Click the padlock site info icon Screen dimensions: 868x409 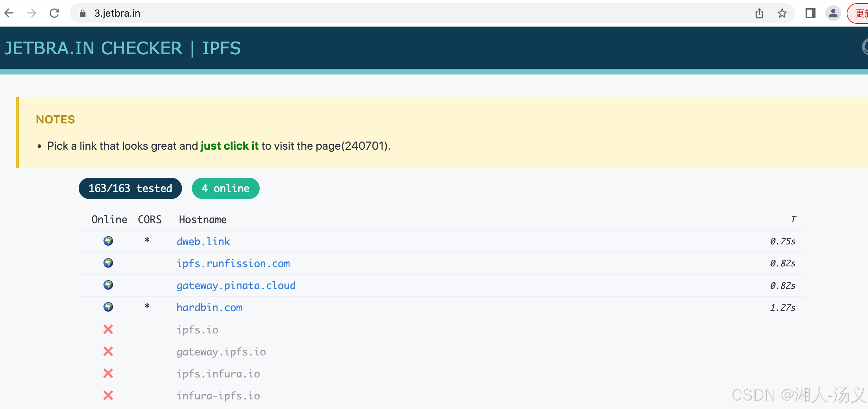click(83, 13)
